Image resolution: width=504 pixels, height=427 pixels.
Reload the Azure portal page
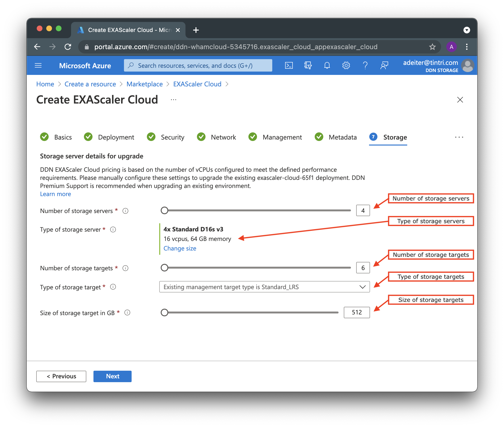(68, 47)
